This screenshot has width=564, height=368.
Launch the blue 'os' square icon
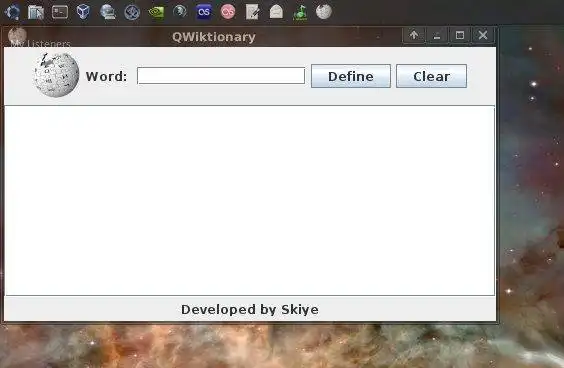[x=204, y=12]
